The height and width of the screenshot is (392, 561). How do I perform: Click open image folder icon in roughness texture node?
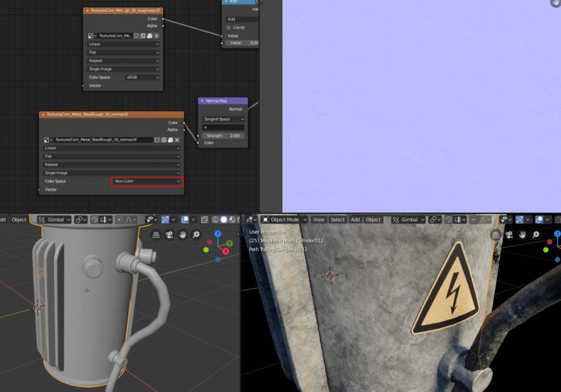(150, 36)
